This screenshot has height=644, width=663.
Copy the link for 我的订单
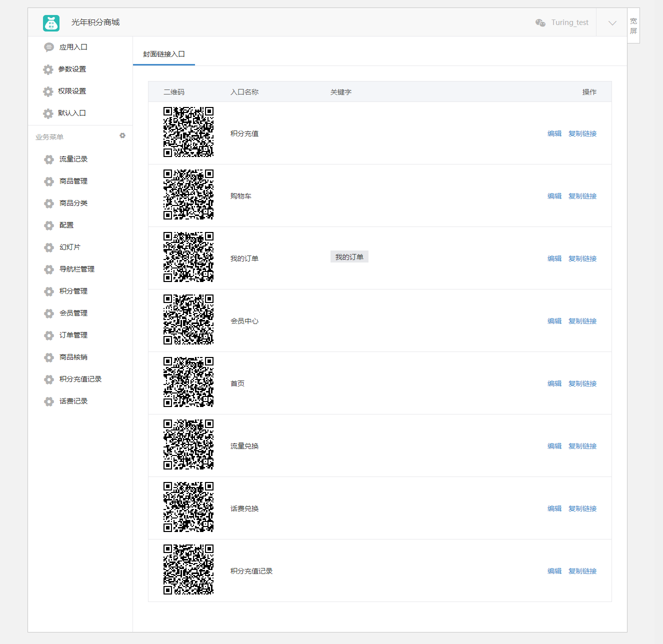pyautogui.click(x=582, y=258)
